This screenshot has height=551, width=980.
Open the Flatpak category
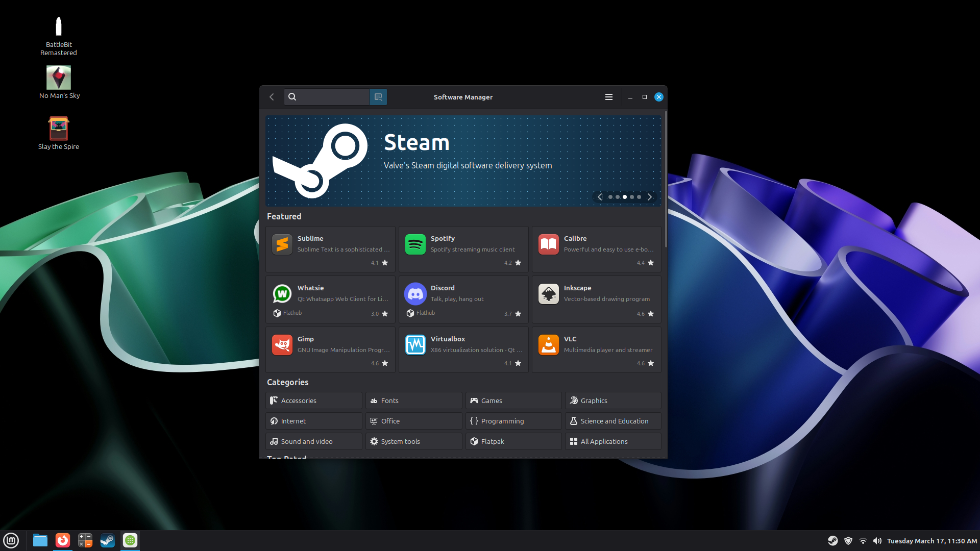tap(513, 441)
